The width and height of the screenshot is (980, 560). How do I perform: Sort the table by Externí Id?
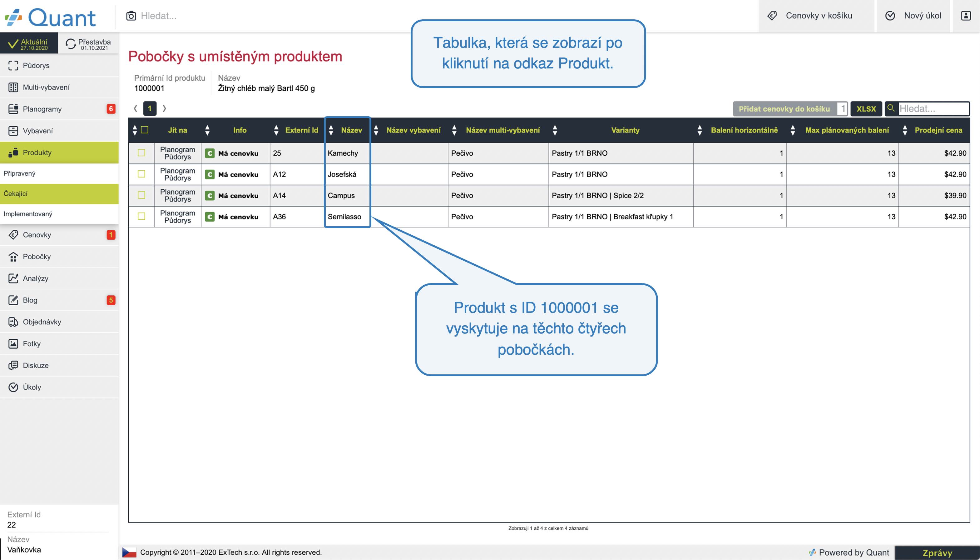tap(297, 130)
